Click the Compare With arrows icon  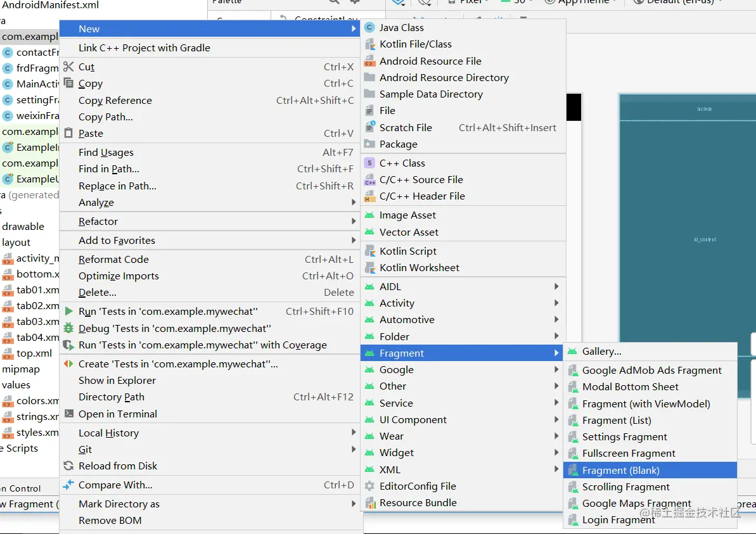(x=68, y=485)
